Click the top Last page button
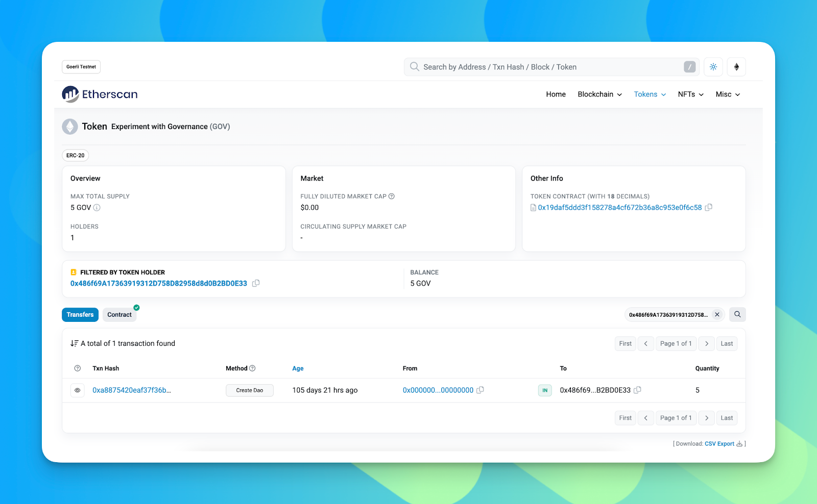The width and height of the screenshot is (817, 504). pyautogui.click(x=727, y=344)
